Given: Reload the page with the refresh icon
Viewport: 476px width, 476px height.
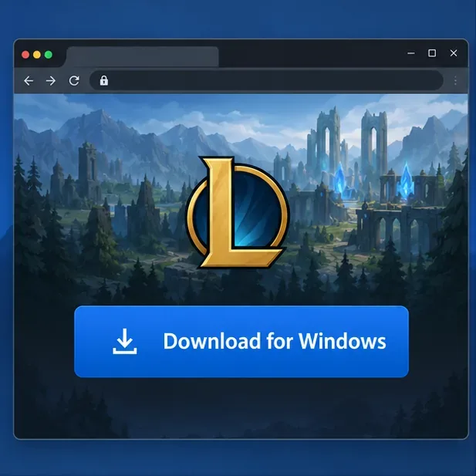Looking at the screenshot, I should coord(74,81).
